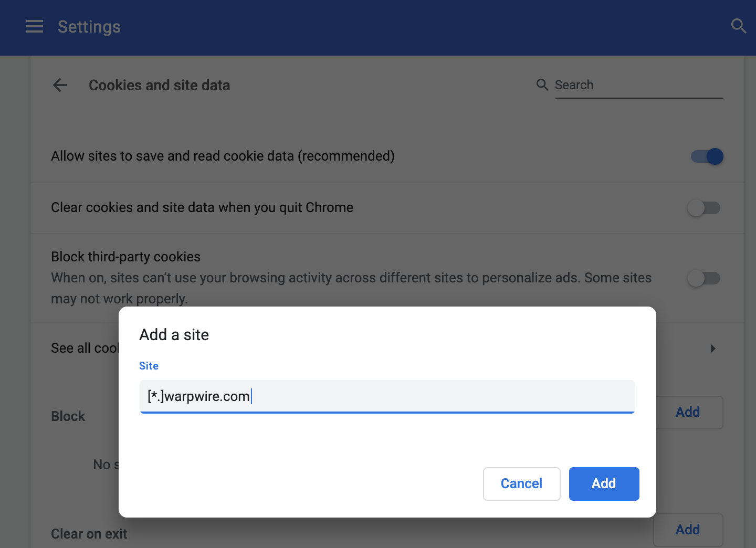This screenshot has height=548, width=756.
Task: Click the See all cookies row
Action: (x=84, y=349)
